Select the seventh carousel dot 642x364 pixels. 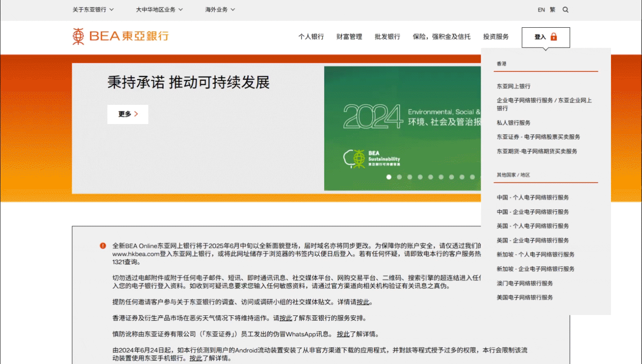pyautogui.click(x=452, y=177)
